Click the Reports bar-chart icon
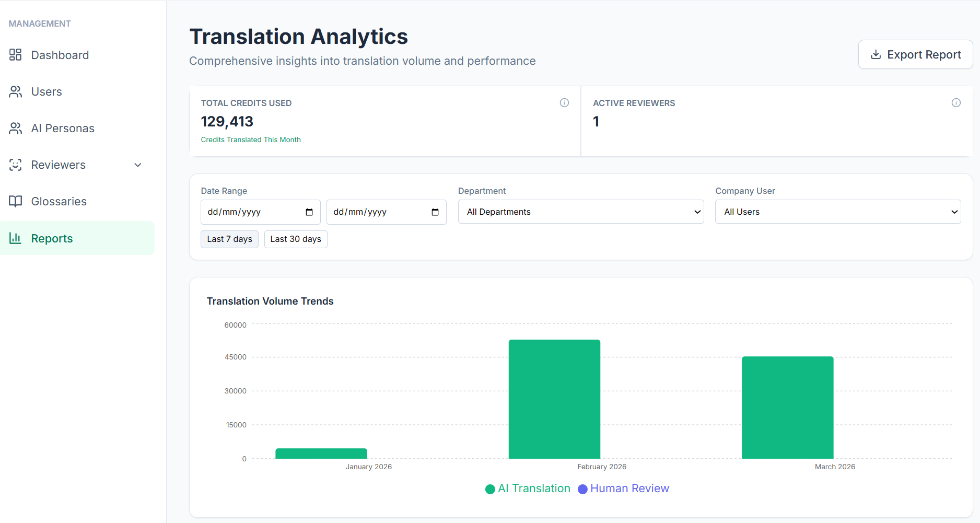The image size is (980, 523). 15,238
